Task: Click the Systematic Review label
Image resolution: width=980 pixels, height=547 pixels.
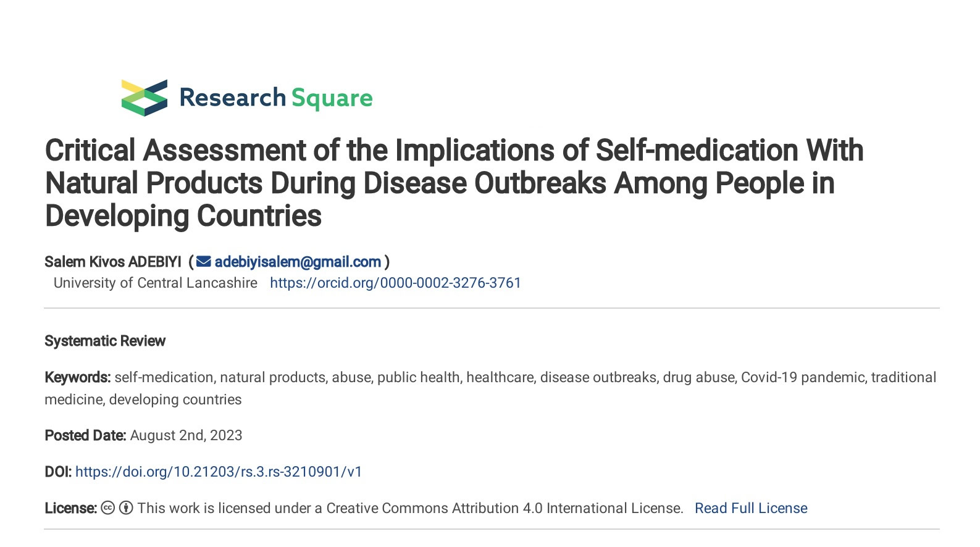Action: tap(105, 341)
